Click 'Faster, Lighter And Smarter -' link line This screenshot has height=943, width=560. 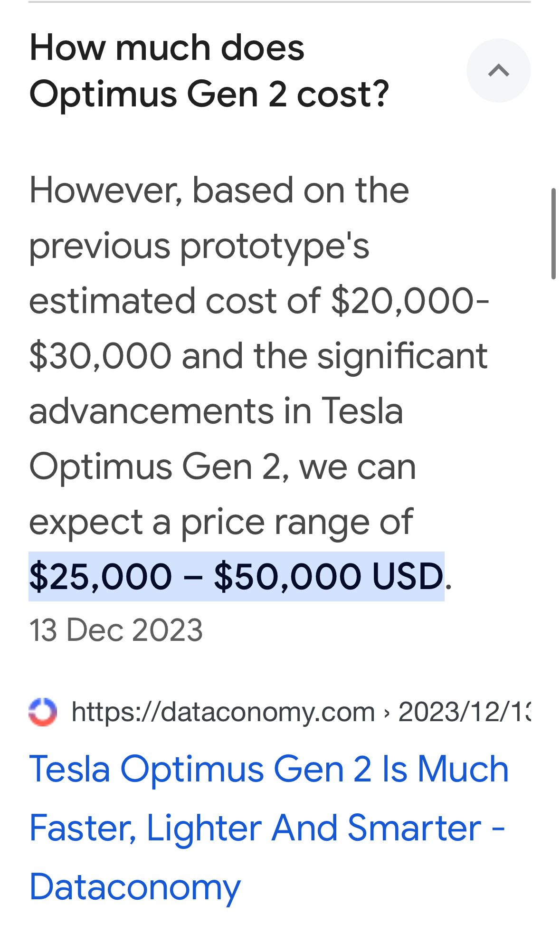pos(267,828)
